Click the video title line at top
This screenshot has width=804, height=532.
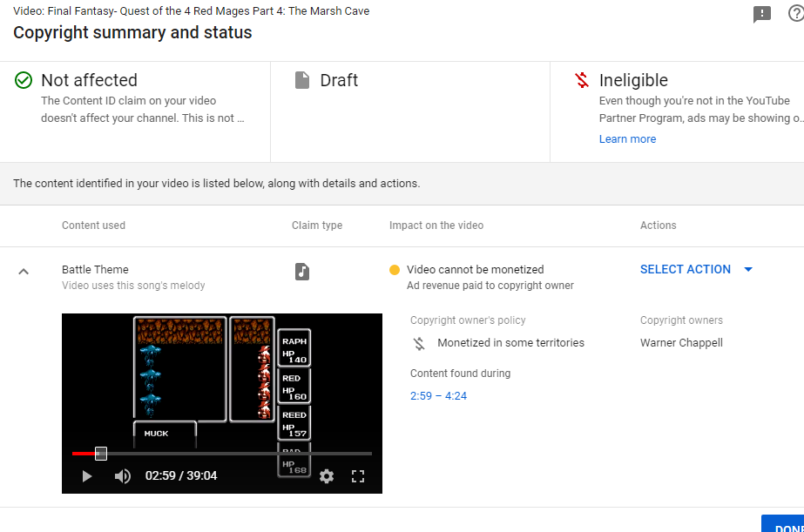[192, 11]
